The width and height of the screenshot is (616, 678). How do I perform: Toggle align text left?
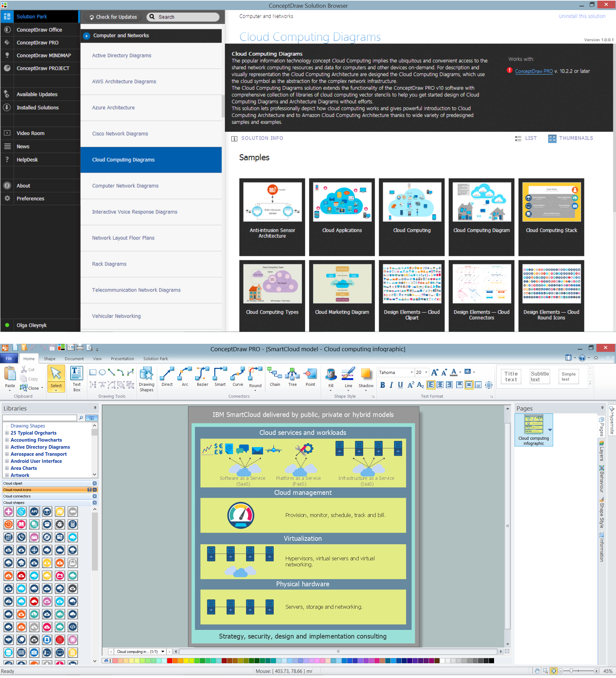click(431, 385)
